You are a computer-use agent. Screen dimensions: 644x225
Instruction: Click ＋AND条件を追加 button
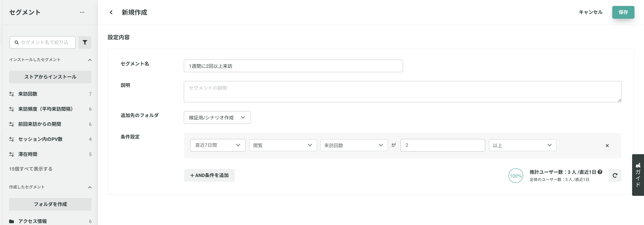pos(209,176)
